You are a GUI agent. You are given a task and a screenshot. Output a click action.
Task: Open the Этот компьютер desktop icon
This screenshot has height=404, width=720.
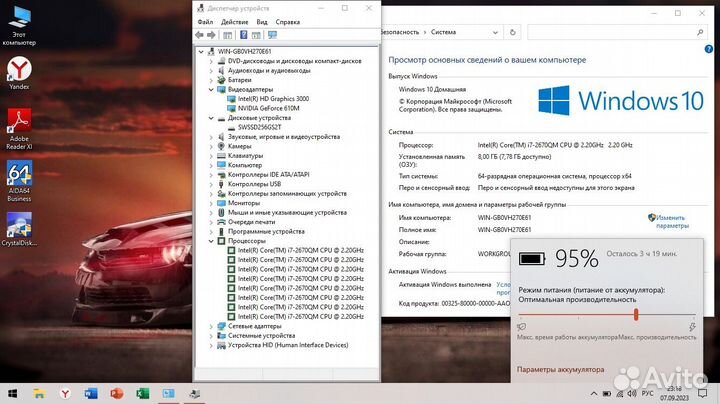[19, 25]
